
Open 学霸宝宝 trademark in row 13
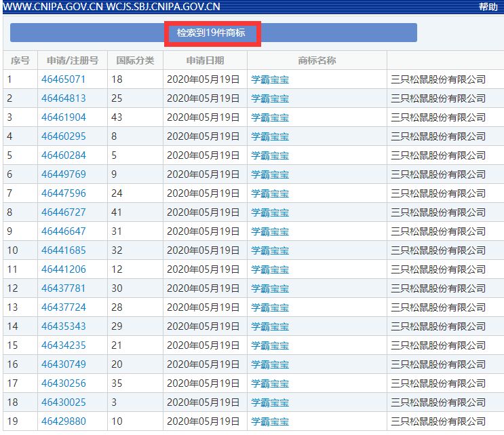pyautogui.click(x=270, y=307)
